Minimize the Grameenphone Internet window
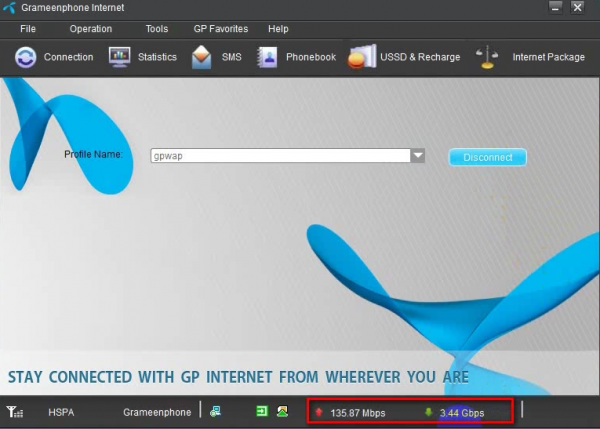This screenshot has height=429, width=600. point(555,7)
